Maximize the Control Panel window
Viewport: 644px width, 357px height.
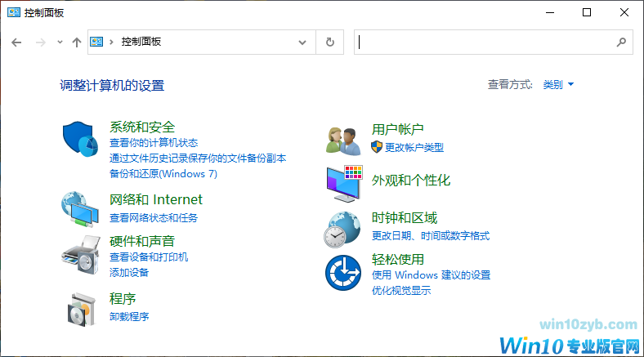(587, 12)
